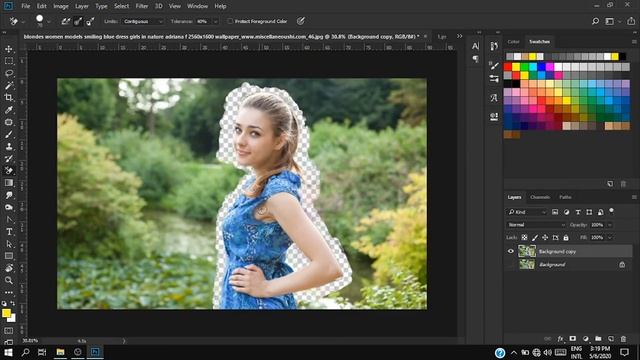Toggle filter for type layers
Viewport: 640px width, 360px height.
click(578, 212)
